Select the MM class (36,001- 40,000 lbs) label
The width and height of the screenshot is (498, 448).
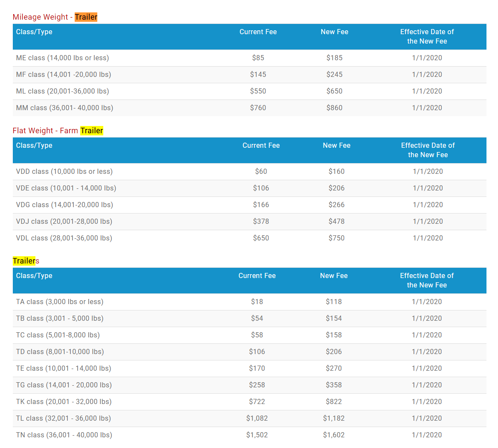(64, 108)
